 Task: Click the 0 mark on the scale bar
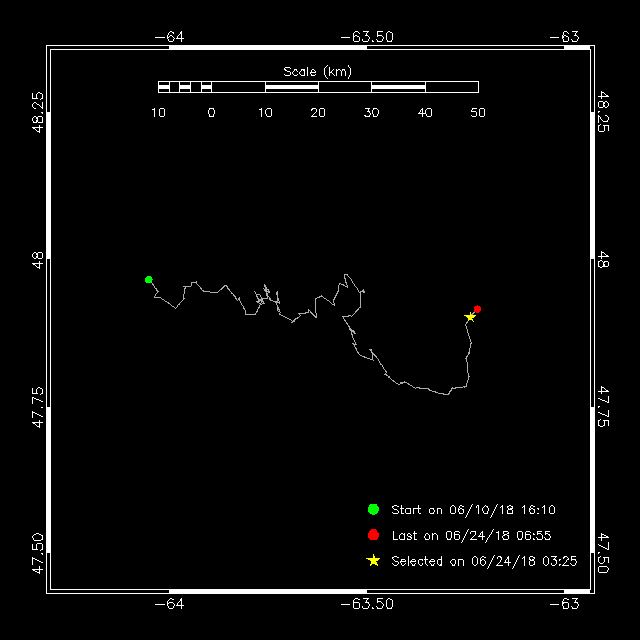(x=211, y=113)
